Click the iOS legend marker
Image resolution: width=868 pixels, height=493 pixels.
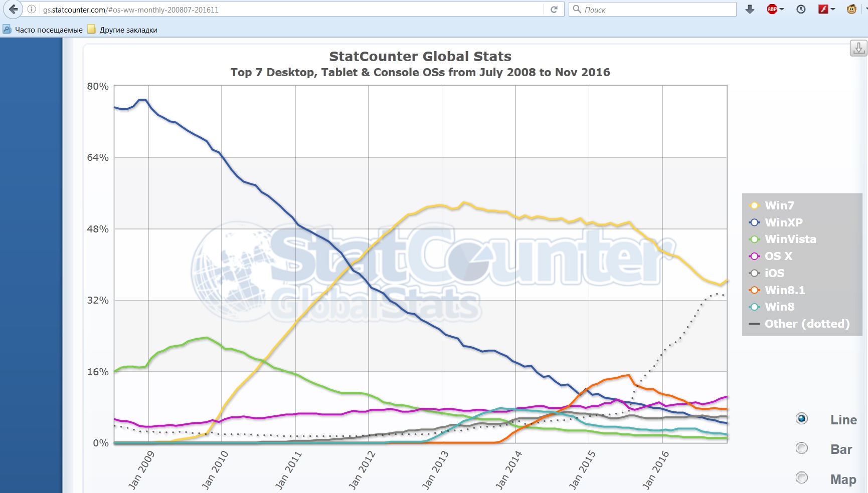(754, 273)
